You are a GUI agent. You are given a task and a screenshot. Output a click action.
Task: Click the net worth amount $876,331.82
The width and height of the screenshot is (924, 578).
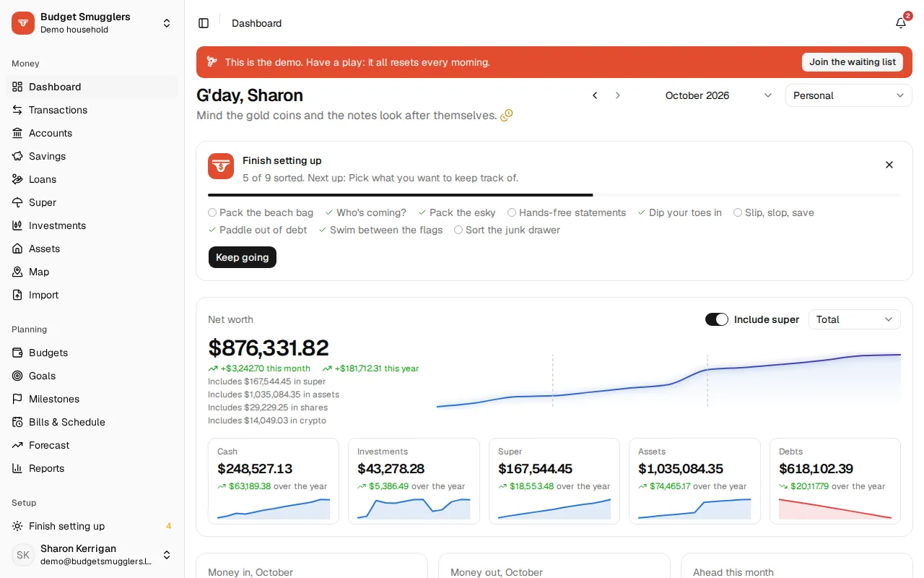[x=269, y=348]
